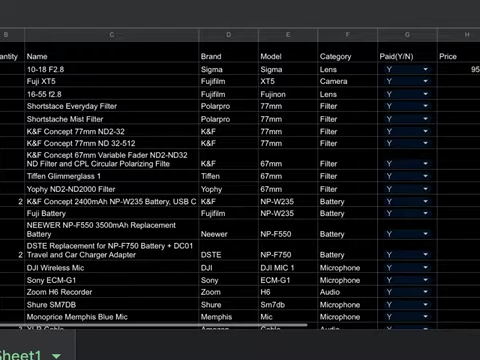Select the 'Tiffen' brand cell
This screenshot has width=480, height=360.
coord(228,176)
